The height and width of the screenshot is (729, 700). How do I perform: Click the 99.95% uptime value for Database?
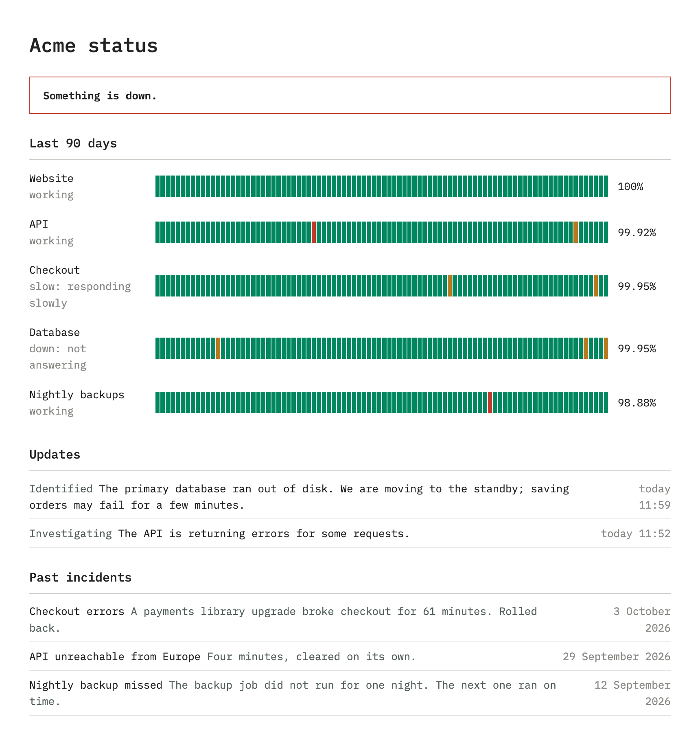(637, 349)
